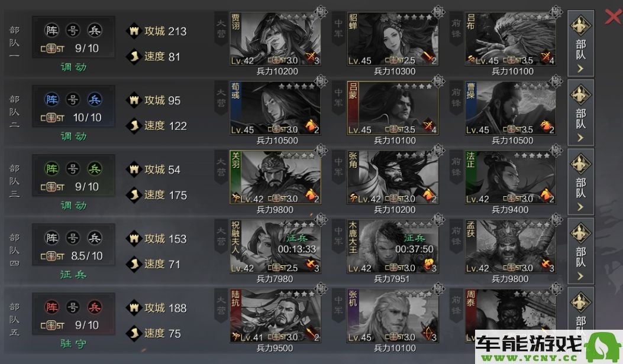Click 调动 under 部队一
Screen dimensions: 623x364
coord(73,67)
